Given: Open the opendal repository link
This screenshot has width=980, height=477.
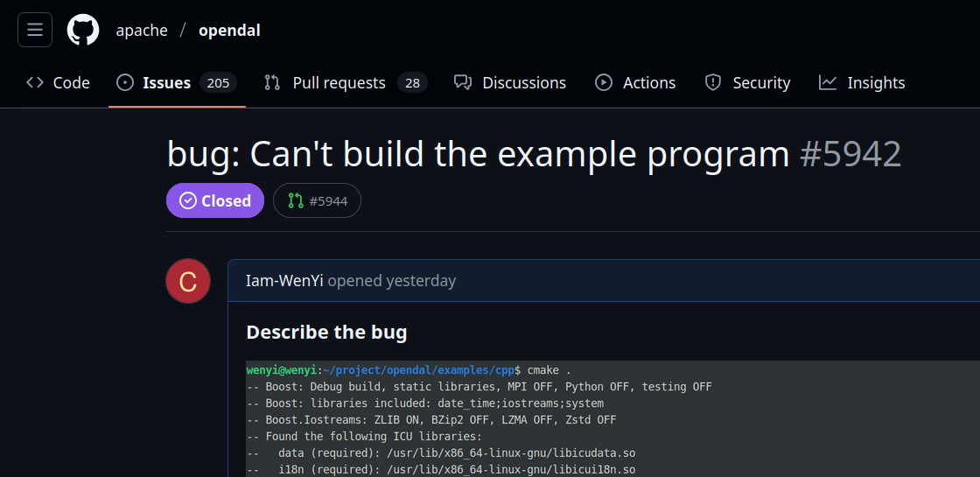Looking at the screenshot, I should click(x=229, y=31).
